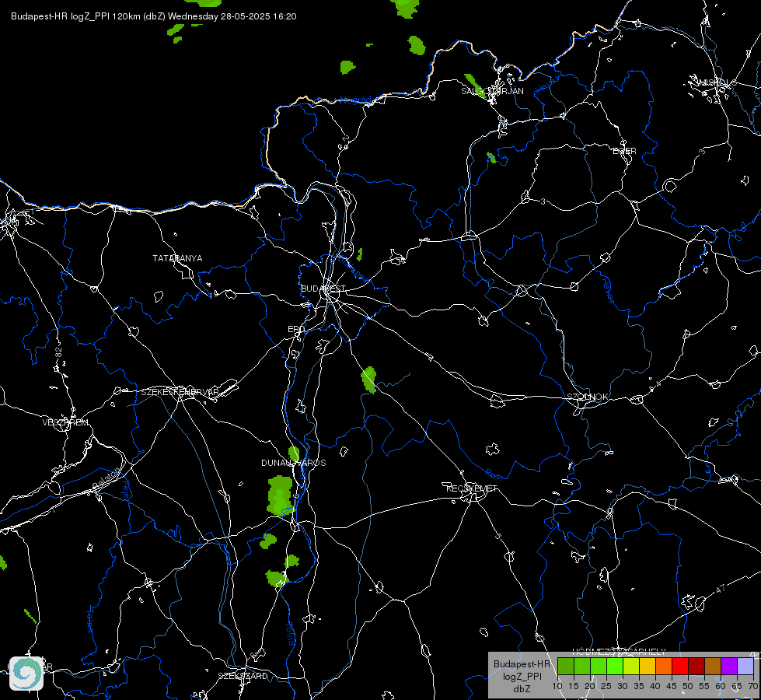The width and height of the screenshot is (761, 700).
Task: Click the MISKOLC city label
Action: click(715, 82)
